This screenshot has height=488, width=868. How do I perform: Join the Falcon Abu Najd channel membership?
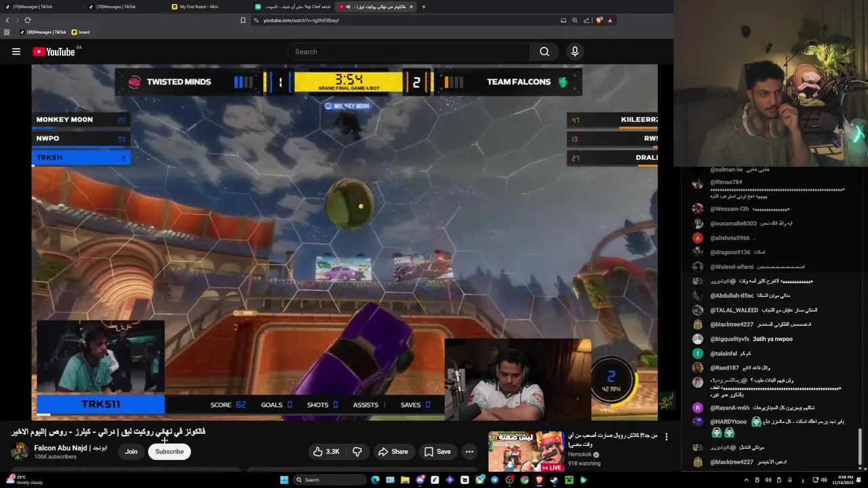(131, 451)
